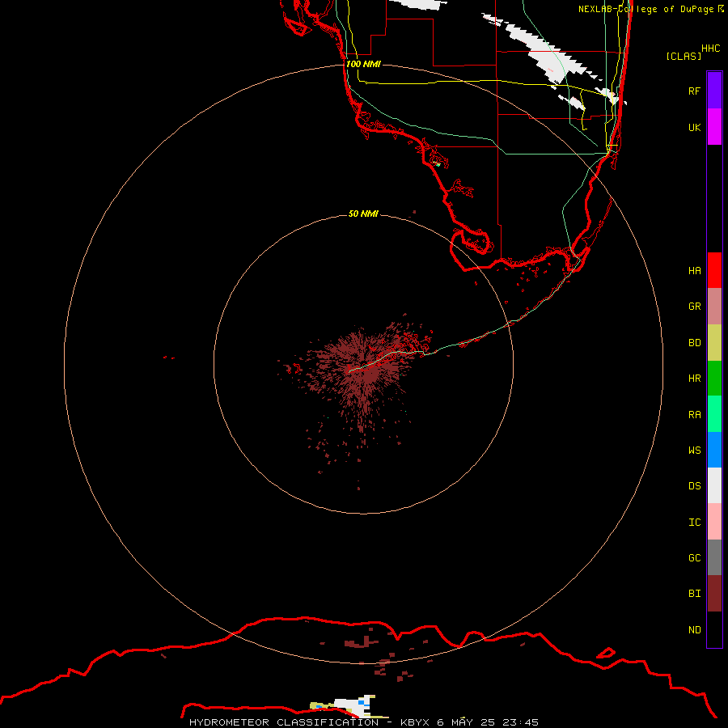Click the UK magenta legend swatch
The width and height of the screenshot is (728, 728).
(x=714, y=127)
